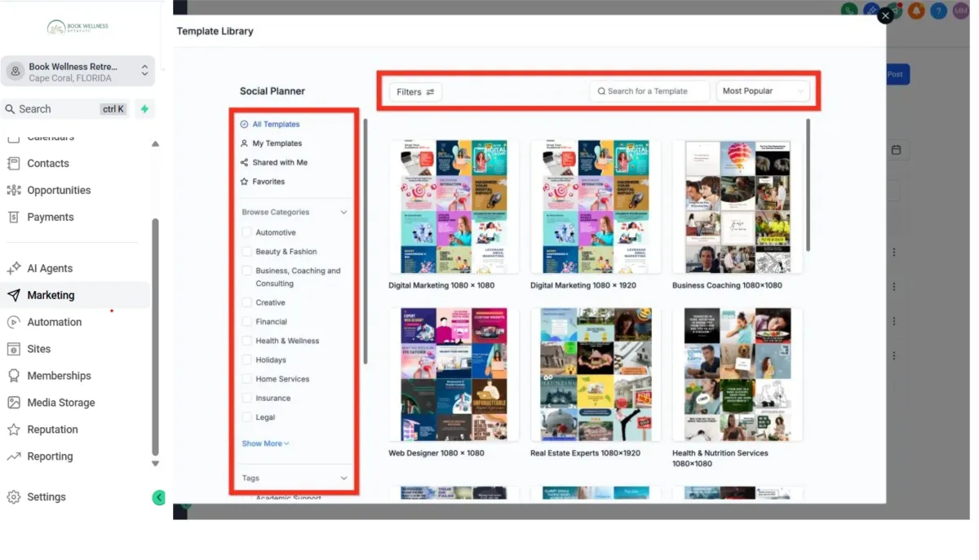The image size is (979, 560).
Task: Check the Holidays category
Action: pos(247,360)
